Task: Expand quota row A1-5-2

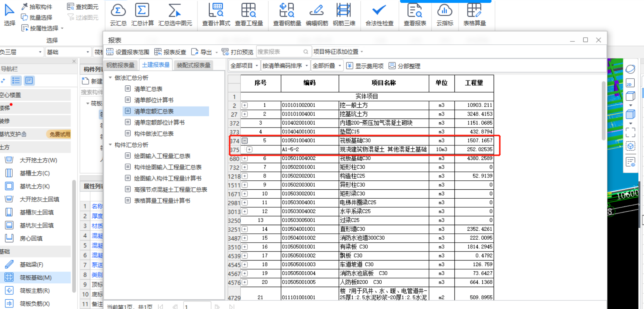Action: tap(249, 149)
